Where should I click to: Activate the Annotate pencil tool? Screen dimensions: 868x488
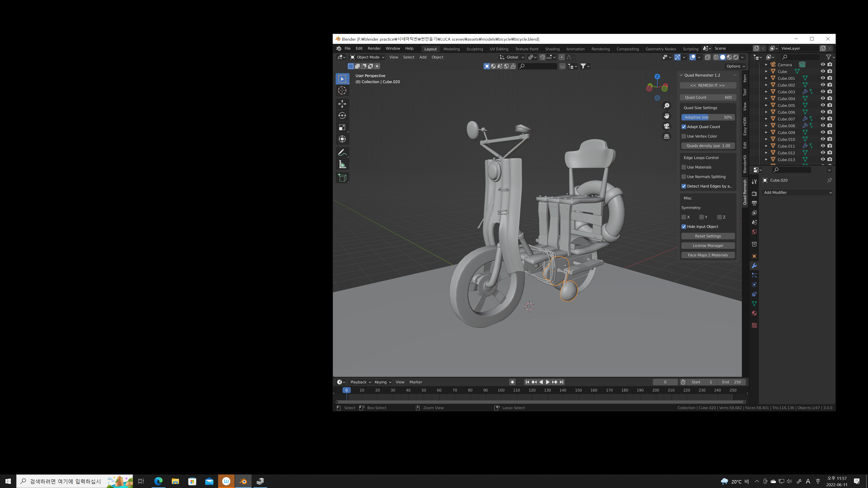pyautogui.click(x=342, y=152)
